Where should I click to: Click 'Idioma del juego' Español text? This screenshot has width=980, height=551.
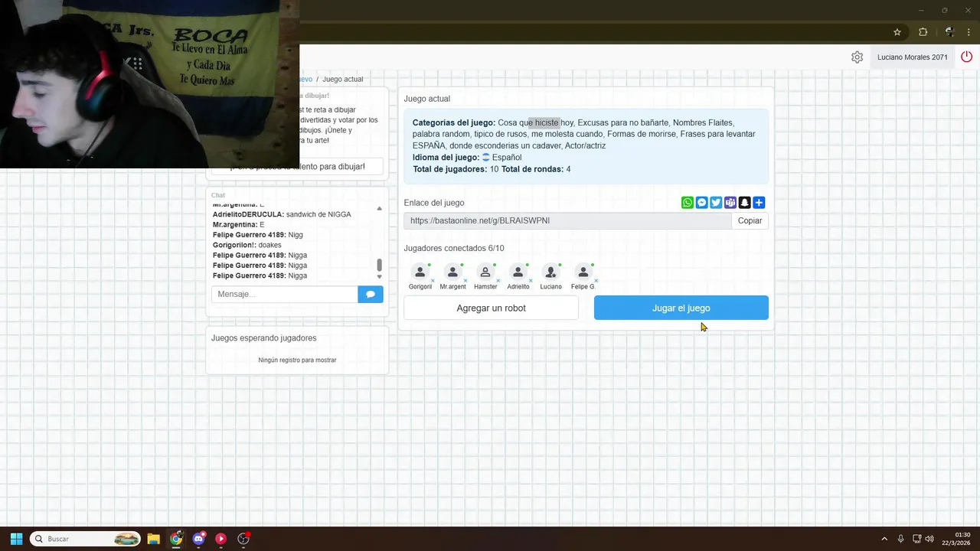[467, 158]
